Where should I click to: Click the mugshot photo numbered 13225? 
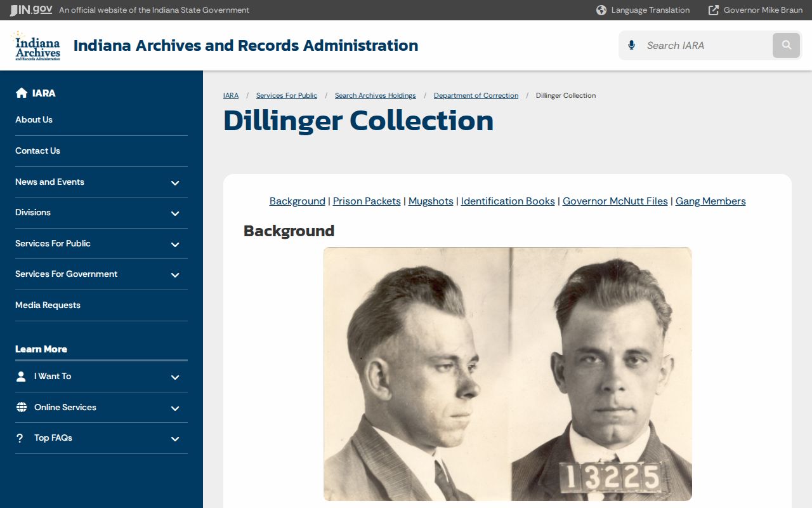tap(507, 374)
